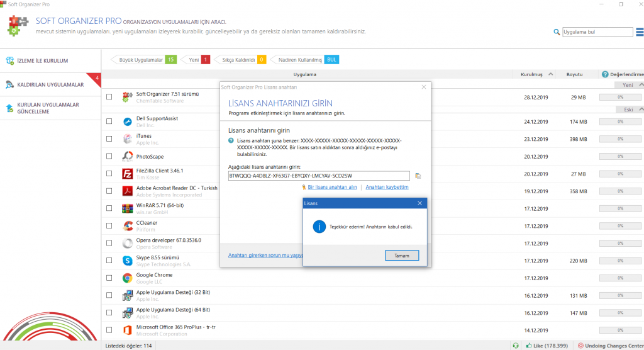Check the iTunes checkbox

109,138
